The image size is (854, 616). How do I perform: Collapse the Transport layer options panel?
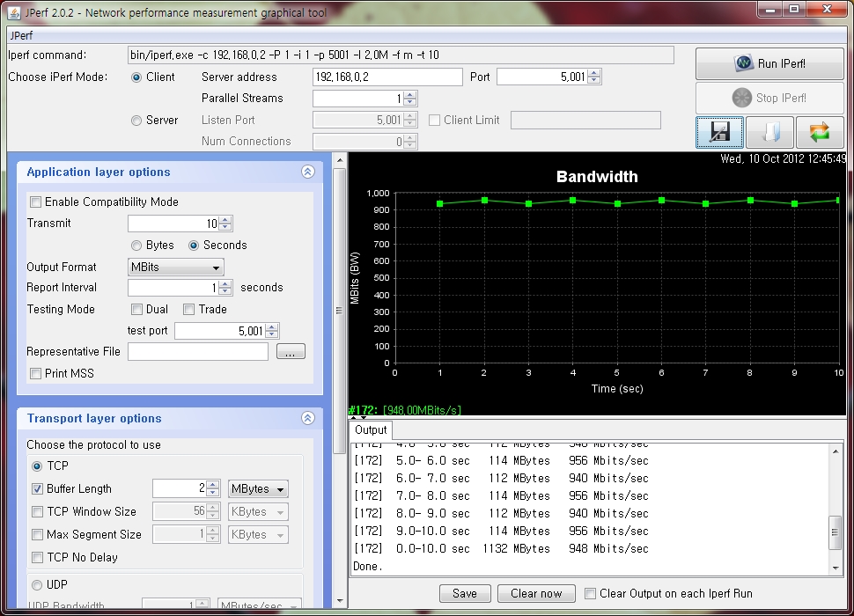click(x=307, y=418)
